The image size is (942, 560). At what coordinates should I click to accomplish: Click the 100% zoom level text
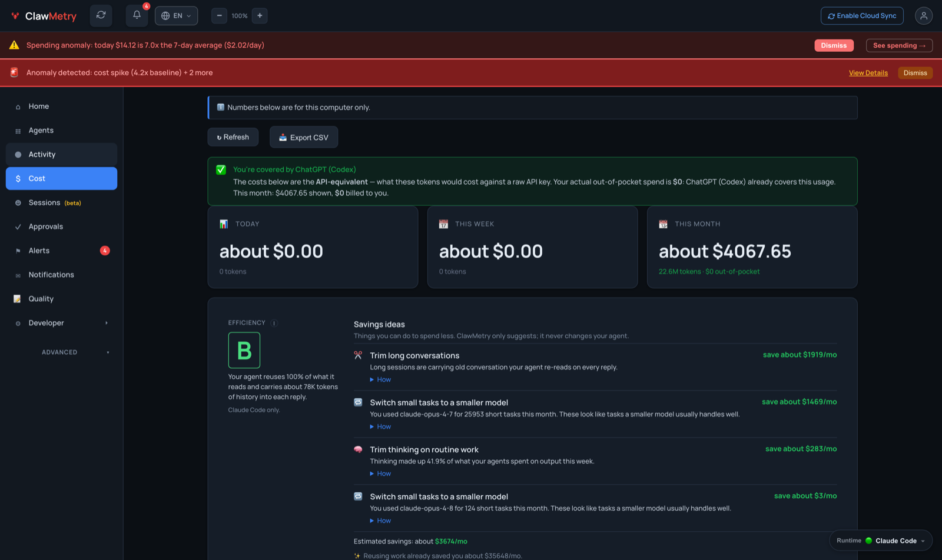[240, 16]
